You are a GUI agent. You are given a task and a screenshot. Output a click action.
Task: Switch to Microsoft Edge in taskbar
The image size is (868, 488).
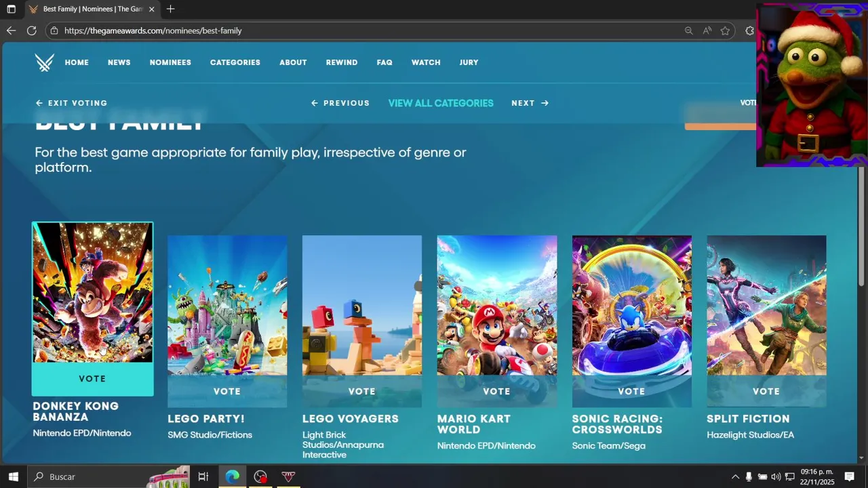coord(233,476)
